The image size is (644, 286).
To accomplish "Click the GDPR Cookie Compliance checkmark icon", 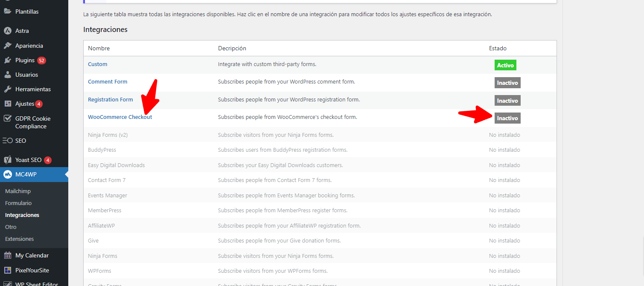I will (x=7, y=118).
